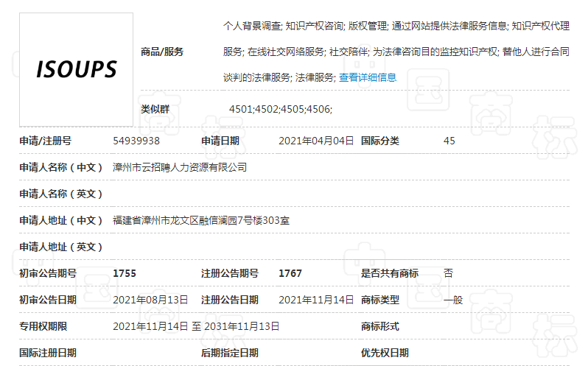The height and width of the screenshot is (366, 588).
Task: Select registration announcement date 2021年11月14日
Action: click(316, 300)
